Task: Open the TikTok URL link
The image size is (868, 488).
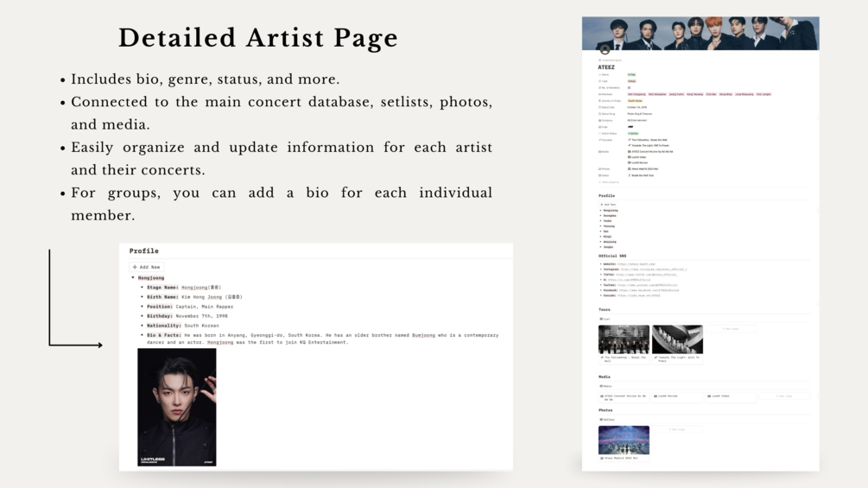Action: tap(647, 275)
